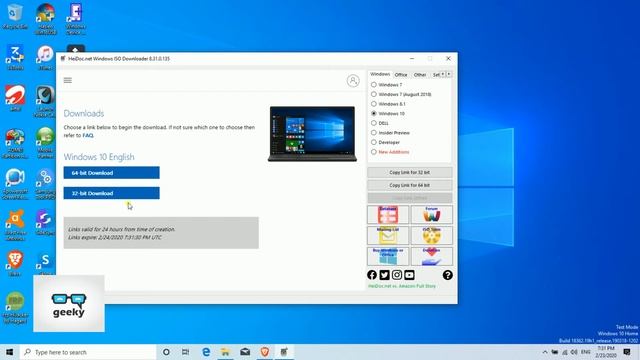Image resolution: width=640 pixels, height=360 pixels.
Task: Open the Recycle Bin on the desktop
Action: [15, 16]
